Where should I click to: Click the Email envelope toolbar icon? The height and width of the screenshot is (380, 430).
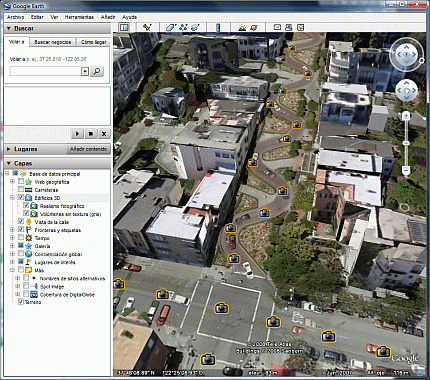(x=277, y=27)
